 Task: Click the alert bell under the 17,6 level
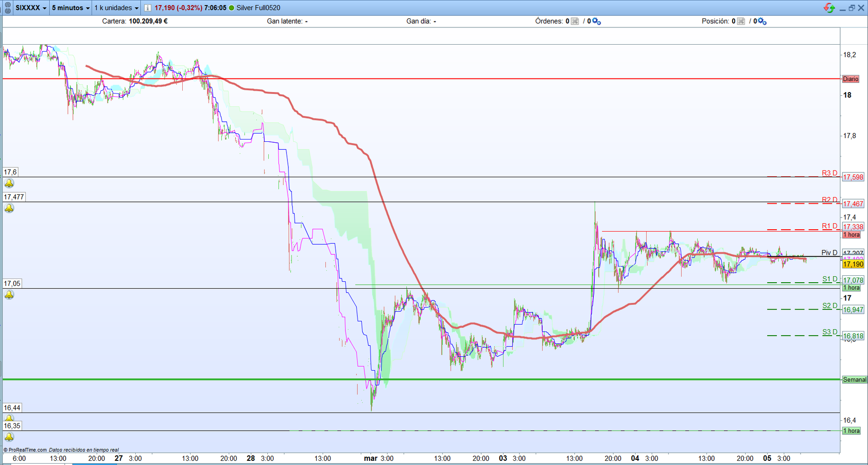tap(9, 183)
